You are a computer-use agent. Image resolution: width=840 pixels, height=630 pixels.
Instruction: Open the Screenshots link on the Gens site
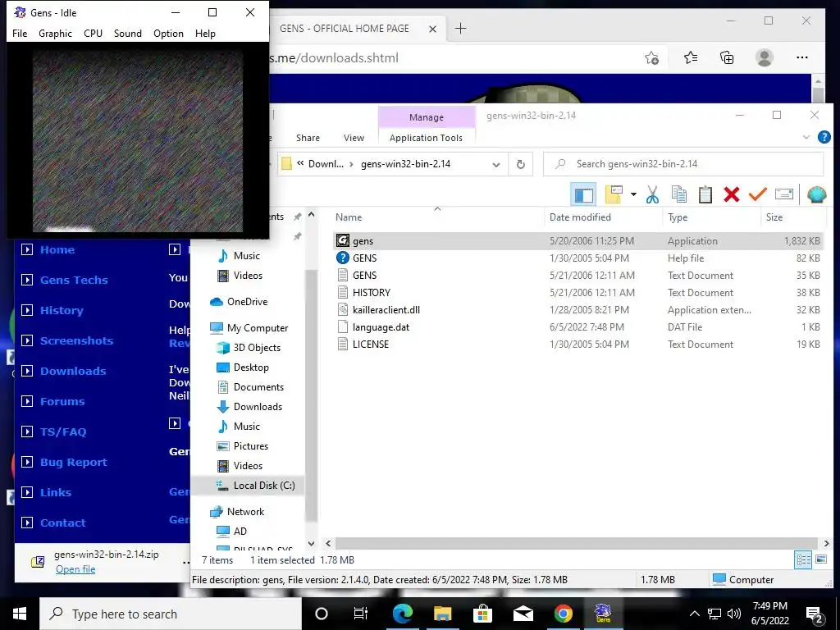coord(76,340)
